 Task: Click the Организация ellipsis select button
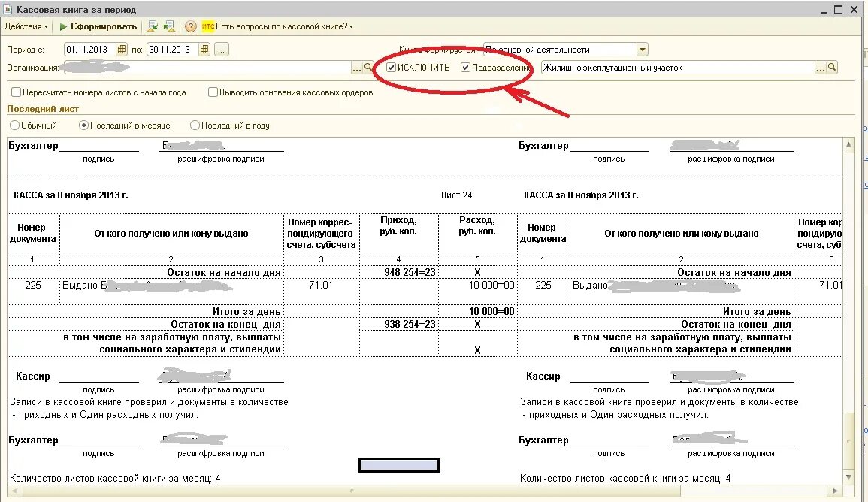(x=357, y=68)
